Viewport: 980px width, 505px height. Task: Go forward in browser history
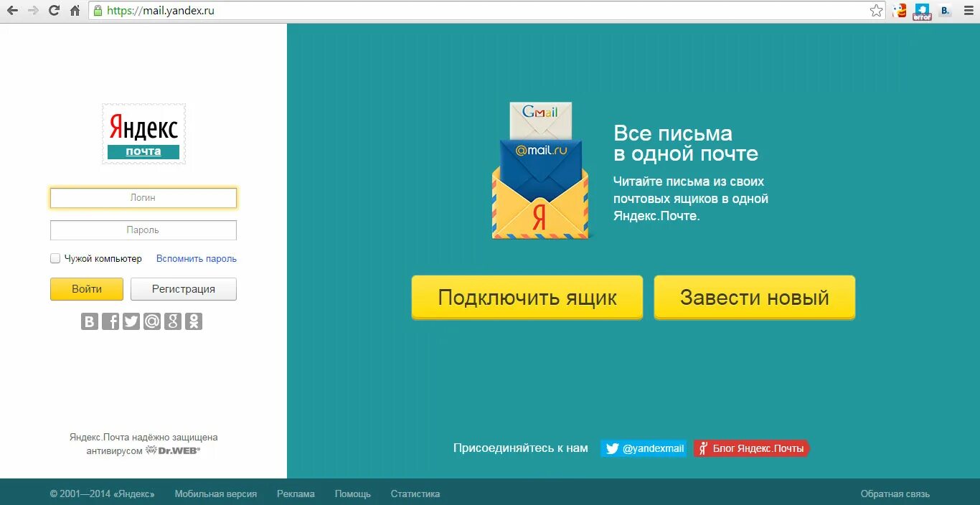pos(33,11)
